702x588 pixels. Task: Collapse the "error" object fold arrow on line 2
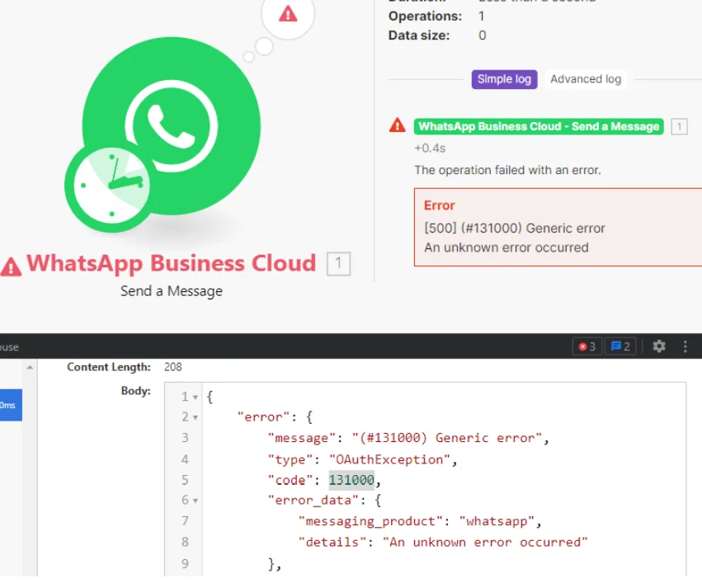(196, 417)
